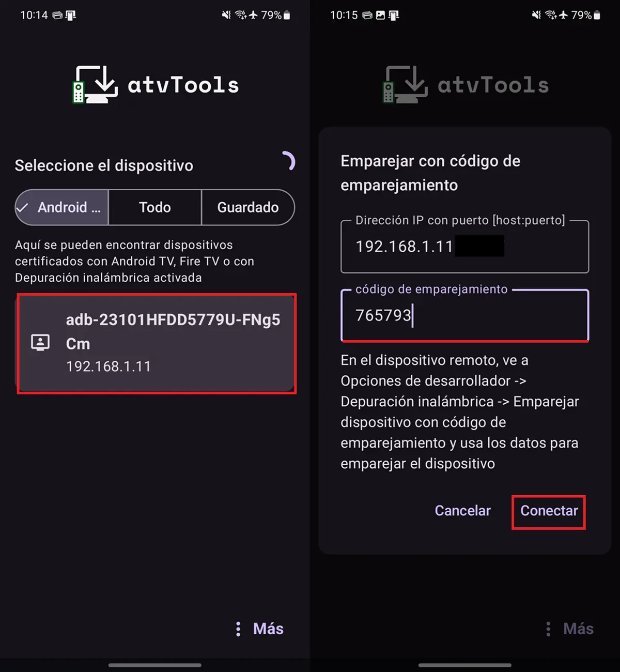Tap the Wi-Fi icon in right status bar
This screenshot has height=672, width=620.
[551, 16]
